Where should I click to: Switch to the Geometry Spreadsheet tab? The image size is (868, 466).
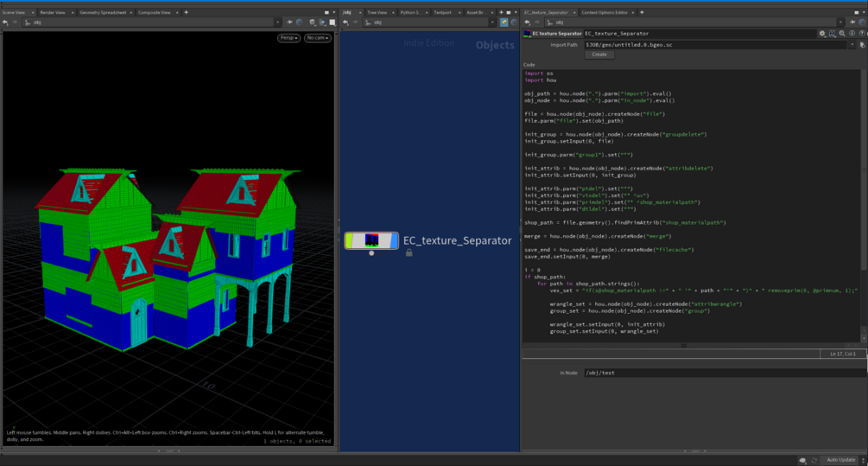click(103, 12)
